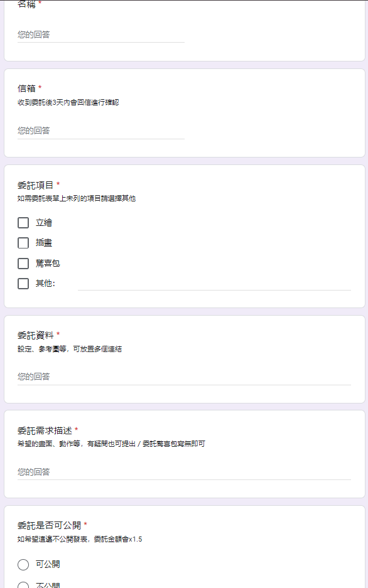Click the 信箱 question title

point(26,88)
